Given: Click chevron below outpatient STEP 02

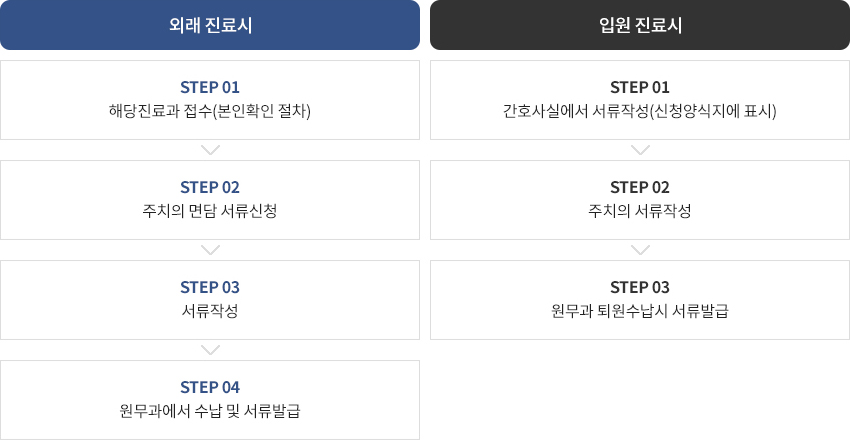Looking at the screenshot, I should (x=210, y=250).
